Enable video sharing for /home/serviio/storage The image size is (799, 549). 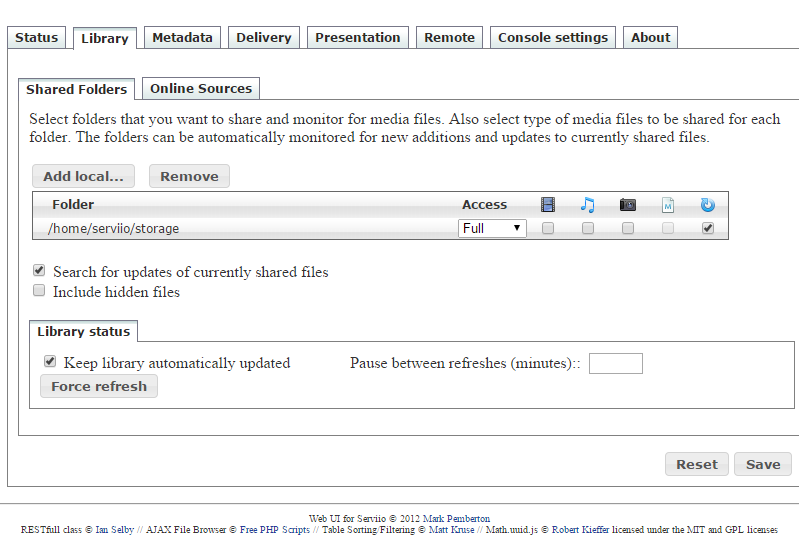click(548, 228)
